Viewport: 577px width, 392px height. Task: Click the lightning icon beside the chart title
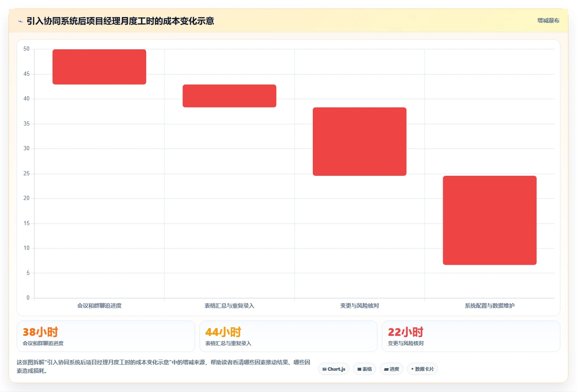coord(20,21)
